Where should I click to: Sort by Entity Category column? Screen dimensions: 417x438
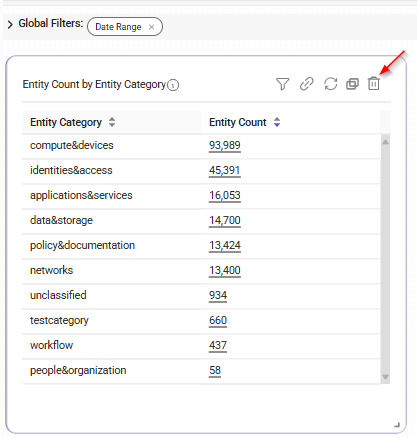pyautogui.click(x=112, y=122)
